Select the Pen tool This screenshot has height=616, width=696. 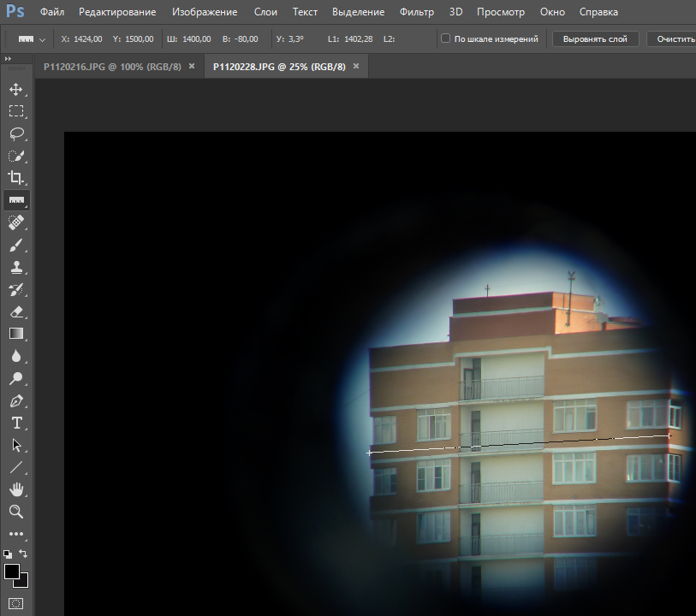(x=16, y=401)
